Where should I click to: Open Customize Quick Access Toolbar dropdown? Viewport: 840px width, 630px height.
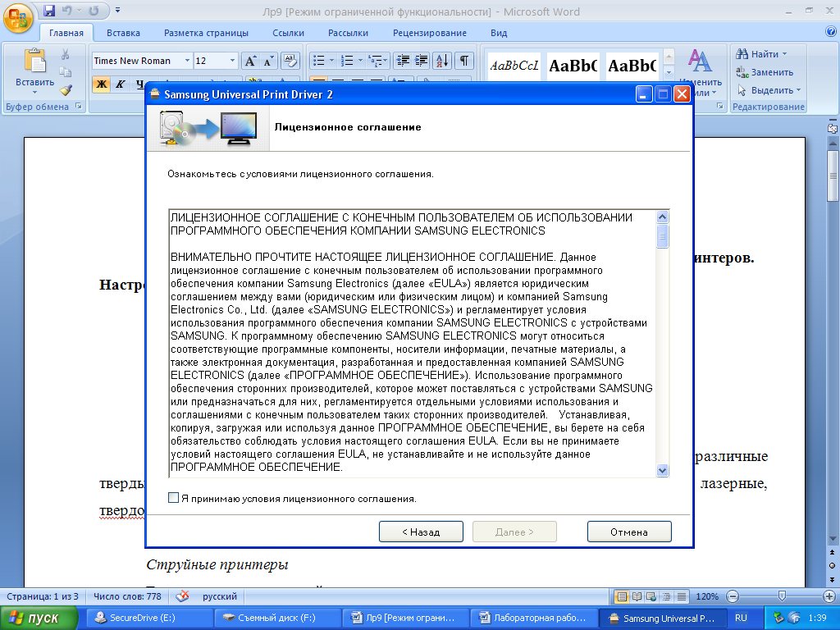click(x=117, y=10)
